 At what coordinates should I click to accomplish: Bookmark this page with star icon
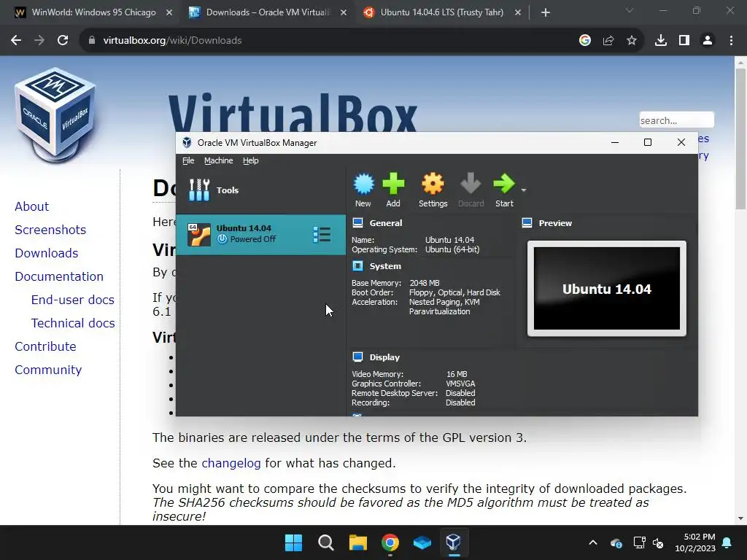point(631,41)
